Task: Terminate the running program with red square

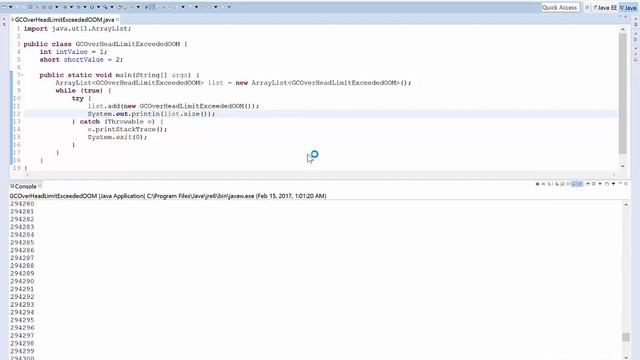Action: pos(538,184)
